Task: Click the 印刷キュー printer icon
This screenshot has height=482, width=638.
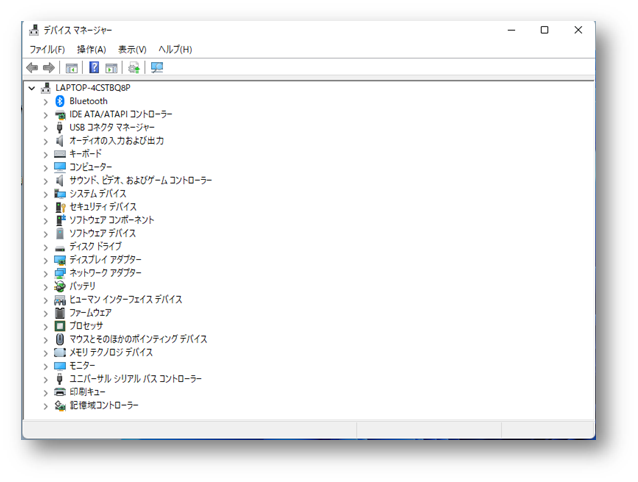Action: point(60,392)
